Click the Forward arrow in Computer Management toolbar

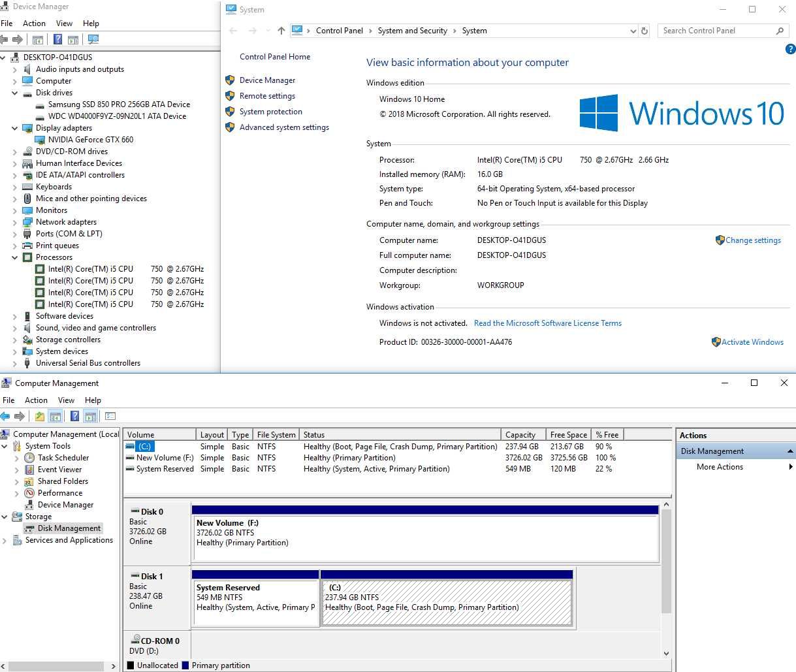point(20,416)
